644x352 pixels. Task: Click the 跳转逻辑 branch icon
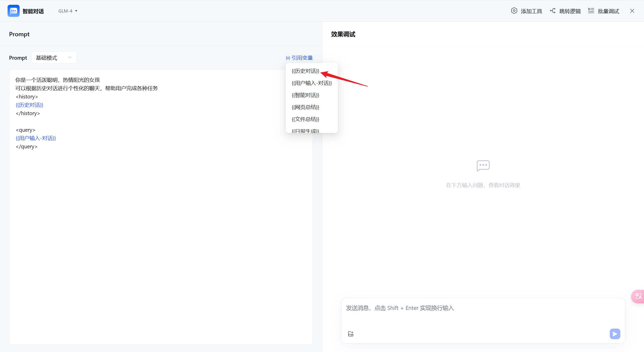(x=552, y=11)
